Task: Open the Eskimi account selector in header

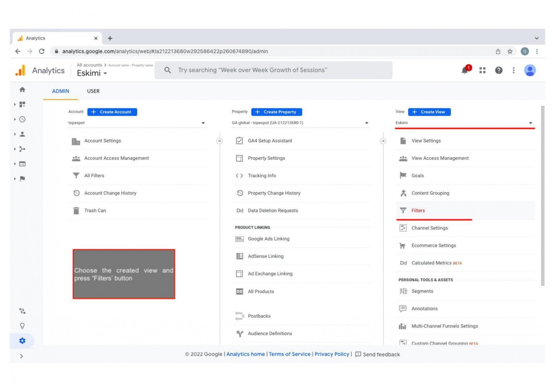Action: point(92,73)
